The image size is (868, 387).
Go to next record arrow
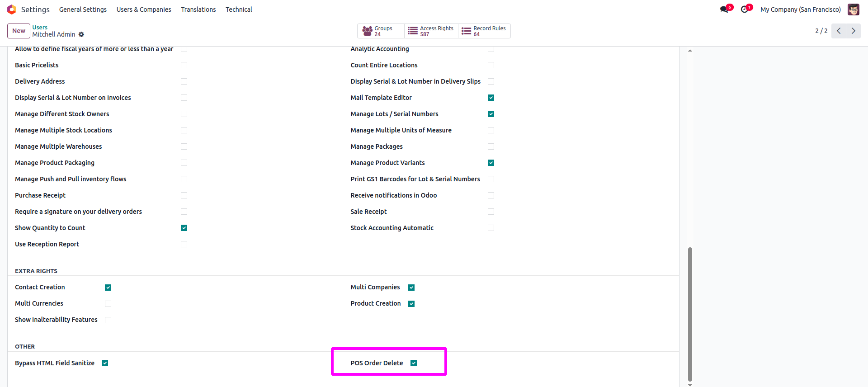tap(853, 31)
